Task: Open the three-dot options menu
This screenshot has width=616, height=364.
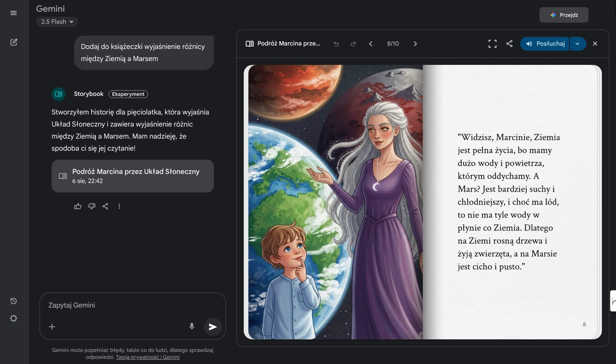Action: (x=119, y=206)
